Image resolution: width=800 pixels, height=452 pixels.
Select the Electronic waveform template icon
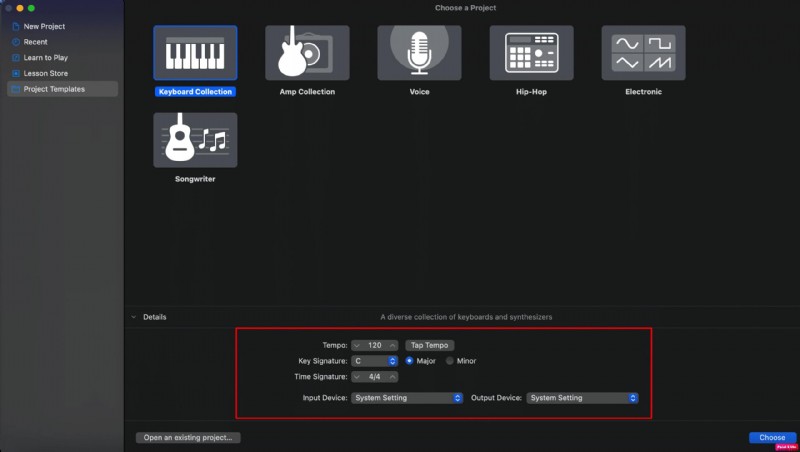pos(643,53)
